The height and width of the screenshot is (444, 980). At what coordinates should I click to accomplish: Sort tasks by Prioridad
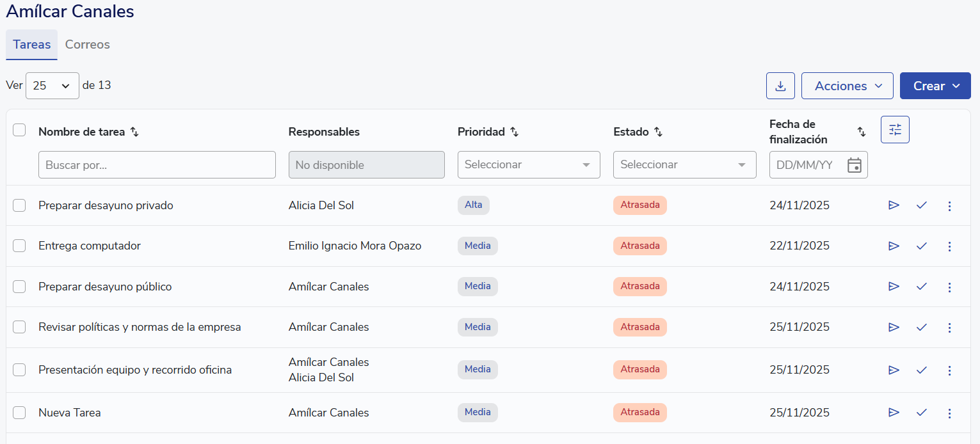(x=514, y=132)
